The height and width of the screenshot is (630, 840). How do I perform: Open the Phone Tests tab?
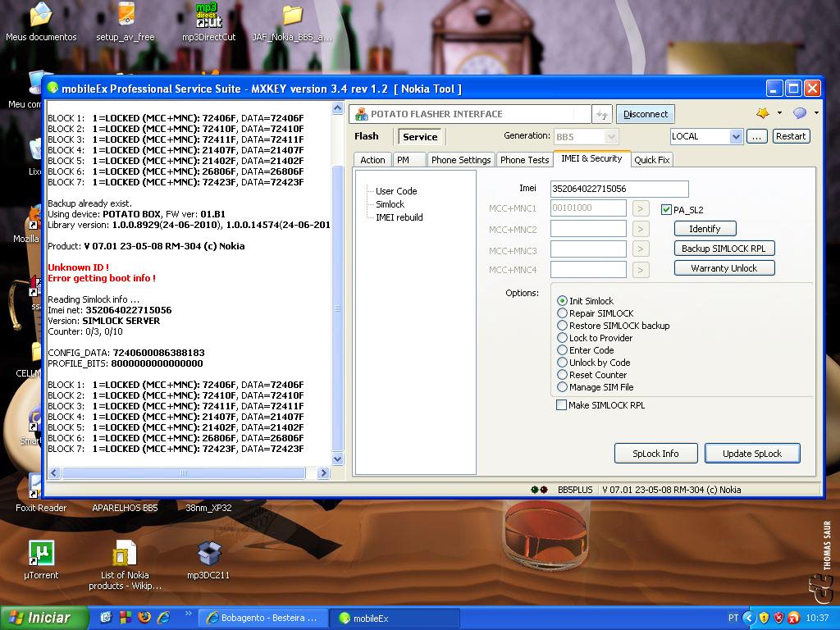(x=524, y=160)
